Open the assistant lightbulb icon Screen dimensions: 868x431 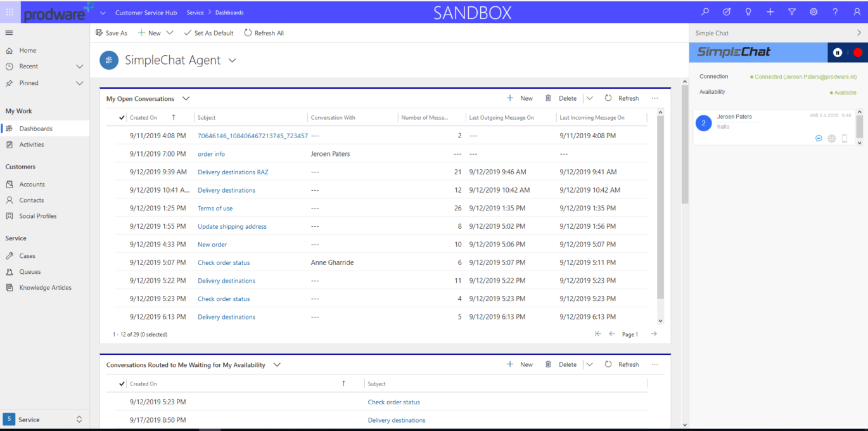748,11
